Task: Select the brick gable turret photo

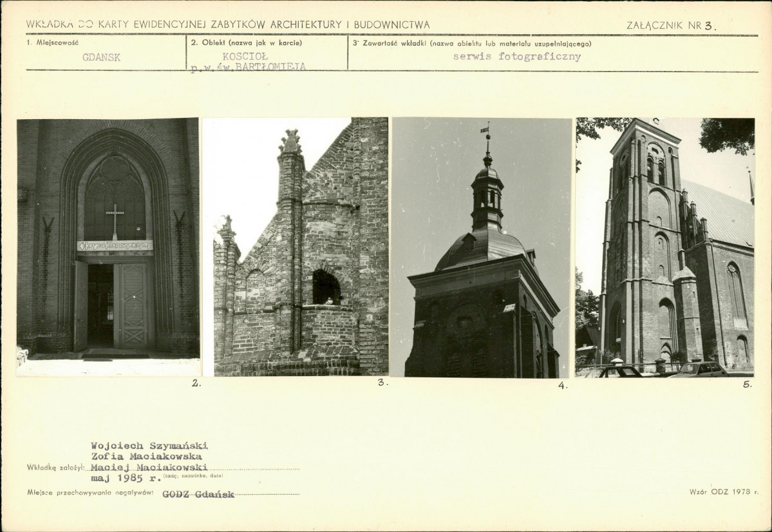Action: point(296,247)
